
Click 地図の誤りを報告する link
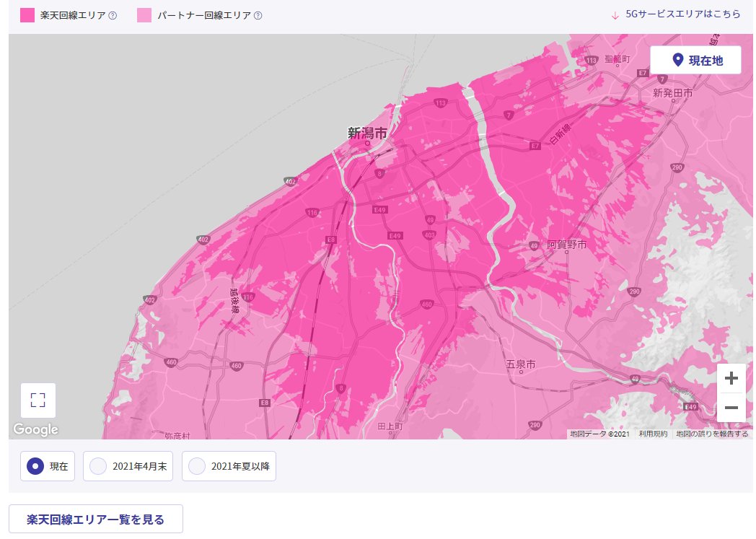pos(712,434)
